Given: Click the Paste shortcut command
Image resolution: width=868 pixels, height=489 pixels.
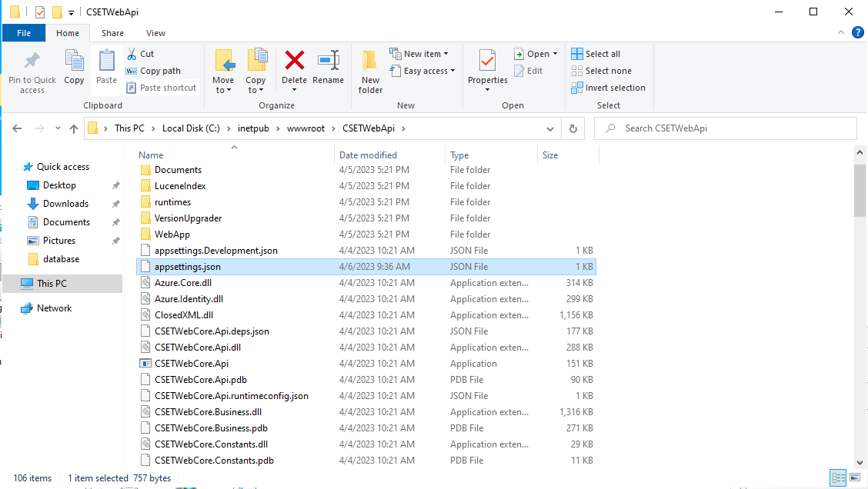Looking at the screenshot, I should click(161, 88).
